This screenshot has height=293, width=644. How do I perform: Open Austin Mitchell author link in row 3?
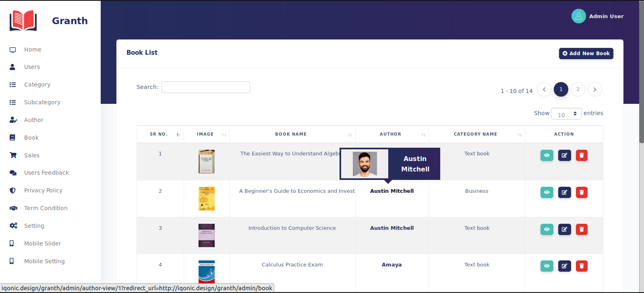(x=392, y=228)
